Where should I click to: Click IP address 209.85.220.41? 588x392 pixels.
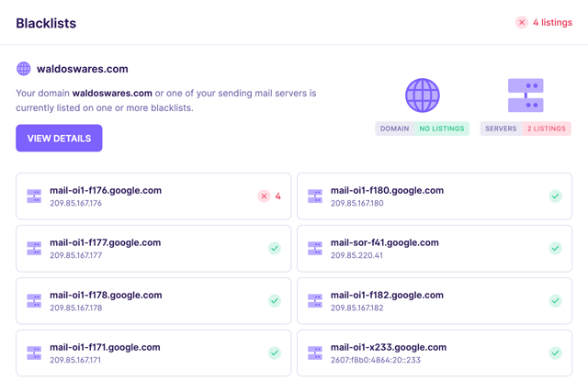(356, 255)
